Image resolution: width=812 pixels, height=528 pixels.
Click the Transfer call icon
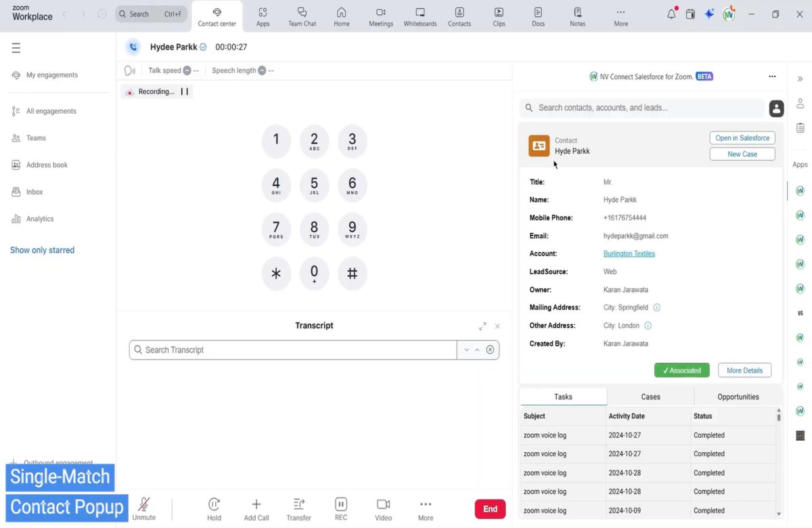click(x=298, y=504)
